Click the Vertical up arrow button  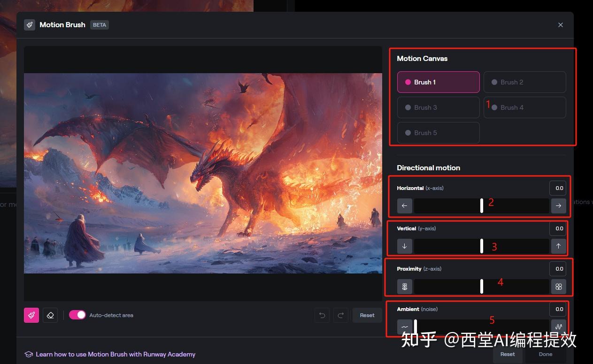(559, 246)
